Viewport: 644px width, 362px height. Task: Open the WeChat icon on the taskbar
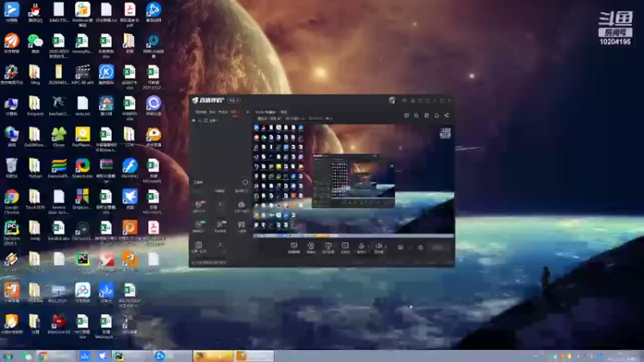pos(27,356)
